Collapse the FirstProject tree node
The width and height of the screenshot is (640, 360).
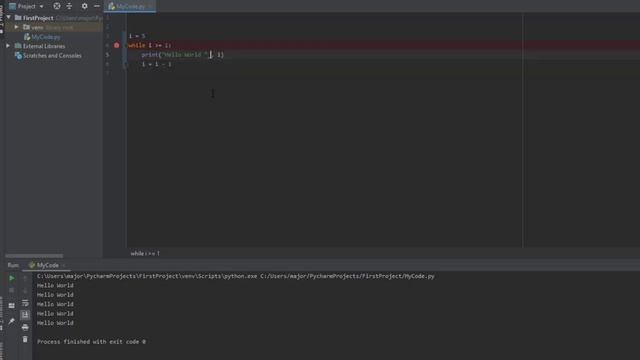[x=9, y=18]
